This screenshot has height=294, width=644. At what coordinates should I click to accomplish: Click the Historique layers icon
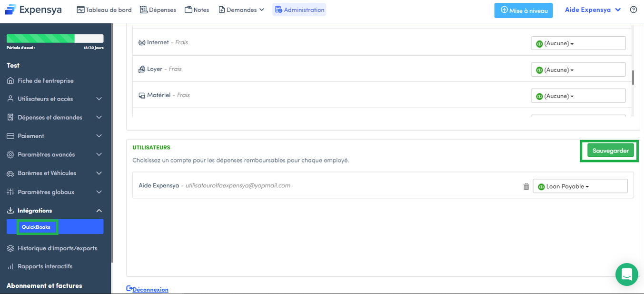10,248
